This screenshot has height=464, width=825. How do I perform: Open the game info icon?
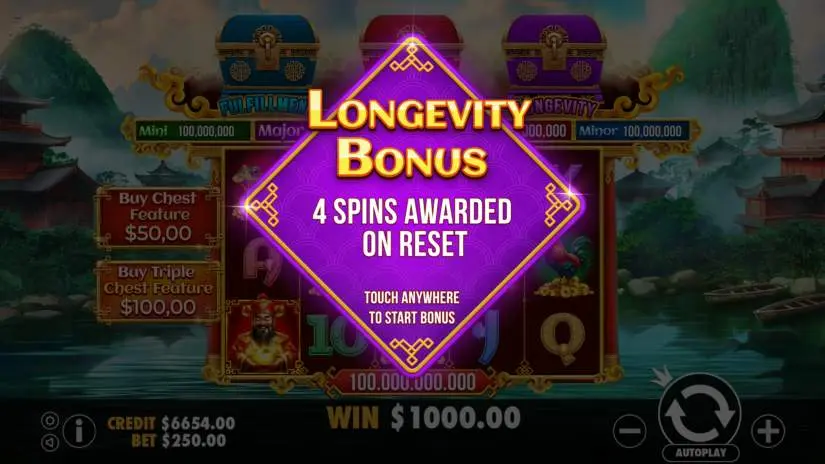79,431
